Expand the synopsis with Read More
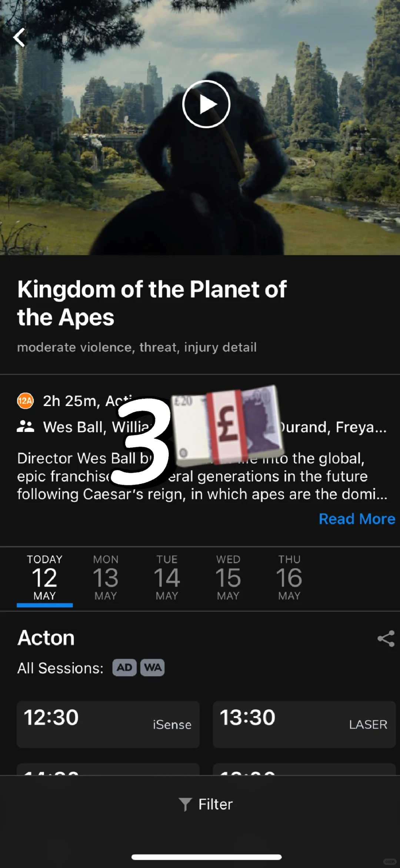The height and width of the screenshot is (868, 400). point(357,519)
